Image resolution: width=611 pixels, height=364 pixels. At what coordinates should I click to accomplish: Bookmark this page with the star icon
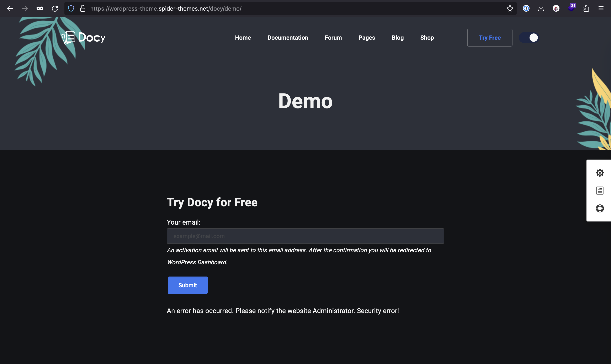click(x=510, y=9)
